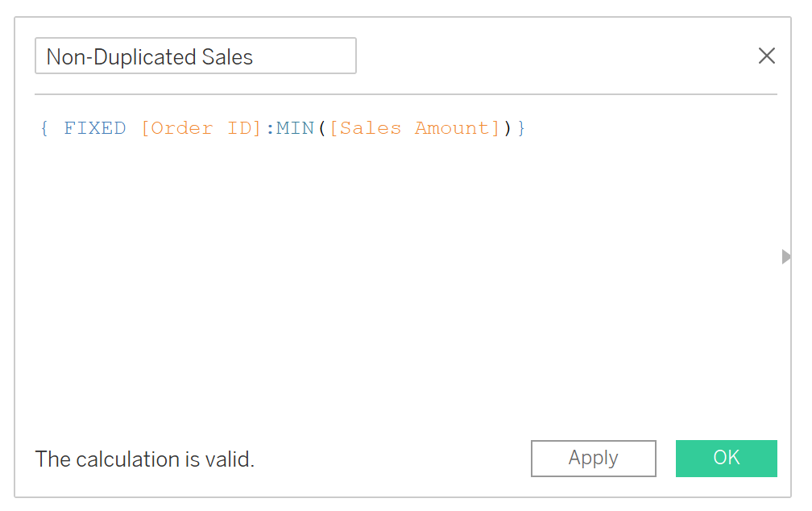This screenshot has height=511, width=812.
Task: Close the calculation editor with X icon
Action: click(x=766, y=56)
